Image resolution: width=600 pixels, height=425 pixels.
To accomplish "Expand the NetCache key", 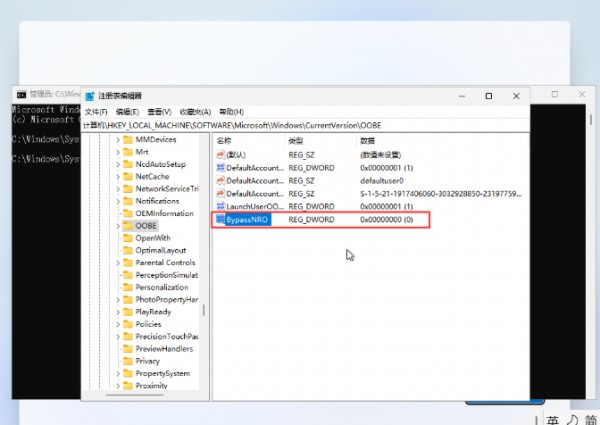I will [x=118, y=177].
